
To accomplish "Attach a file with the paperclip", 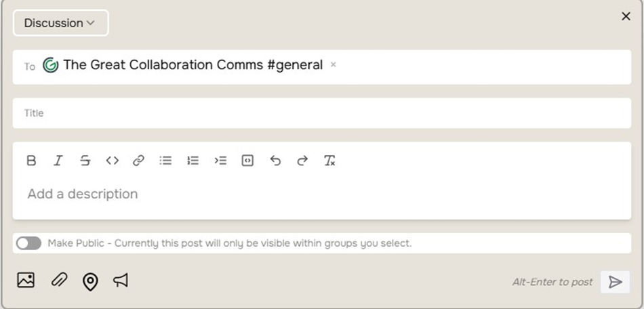I will coord(59,280).
